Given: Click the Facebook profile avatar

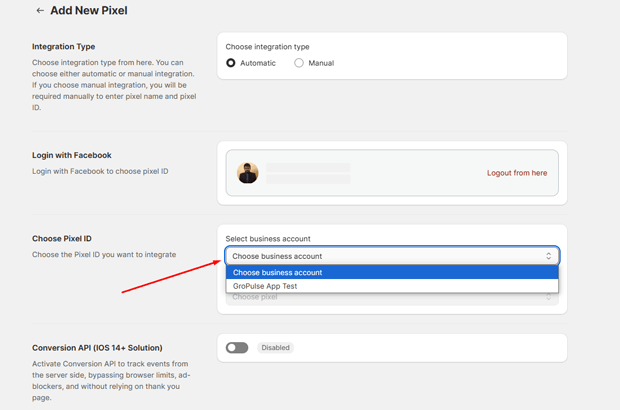Looking at the screenshot, I should point(248,173).
